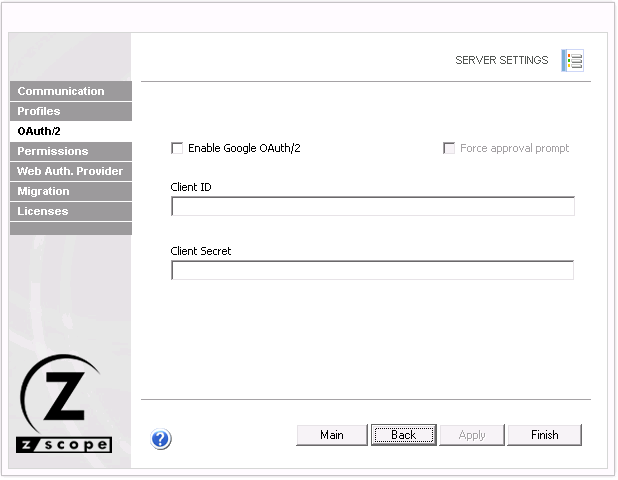
Task: Click the Apply button
Action: pos(472,435)
